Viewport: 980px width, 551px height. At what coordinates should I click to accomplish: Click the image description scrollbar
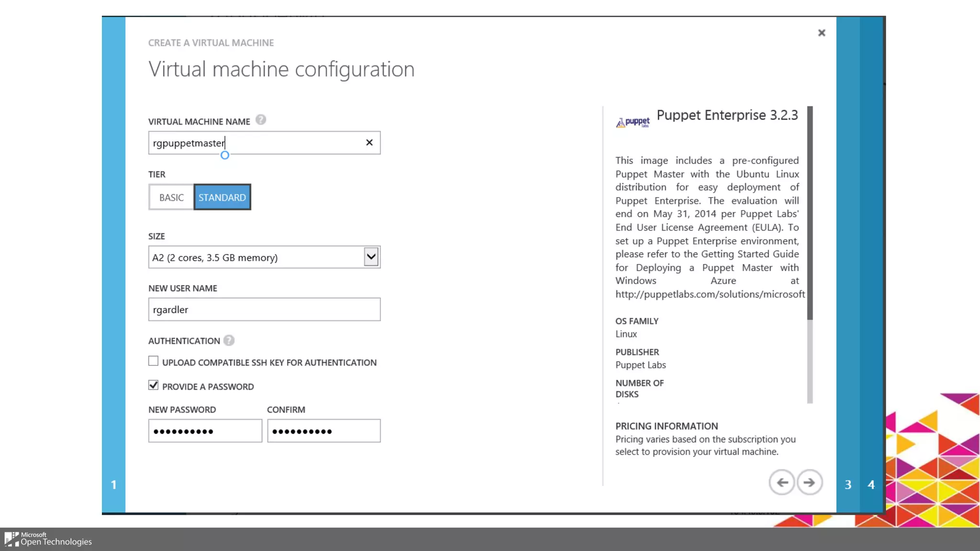[810, 213]
